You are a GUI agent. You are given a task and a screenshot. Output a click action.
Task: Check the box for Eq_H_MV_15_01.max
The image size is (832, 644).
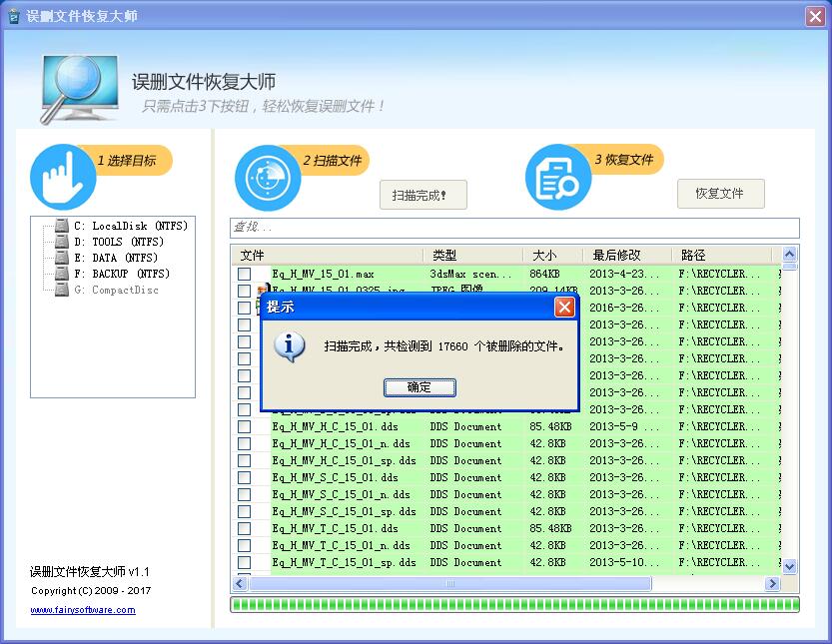[x=244, y=274]
